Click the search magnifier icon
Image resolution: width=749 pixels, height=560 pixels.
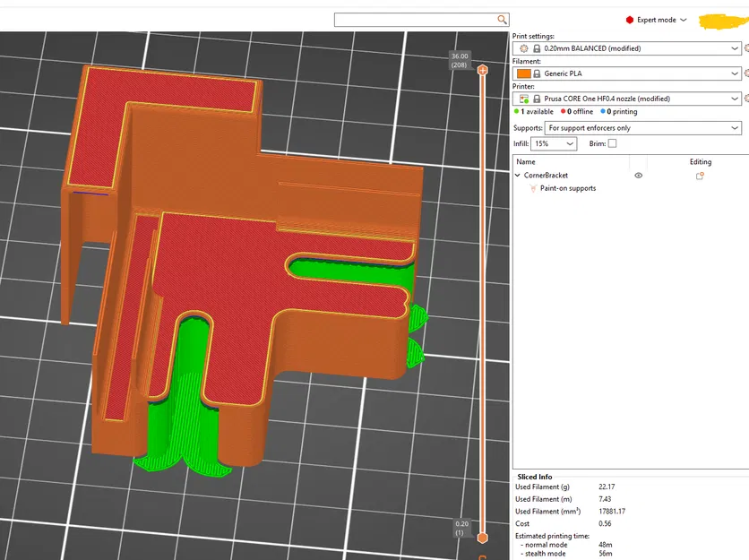coord(502,19)
